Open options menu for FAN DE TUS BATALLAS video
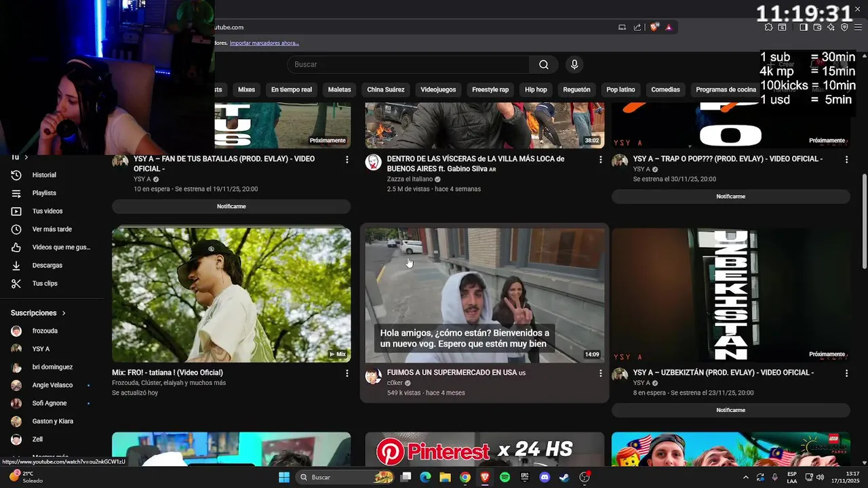Image resolution: width=868 pixels, height=488 pixels. [x=347, y=159]
